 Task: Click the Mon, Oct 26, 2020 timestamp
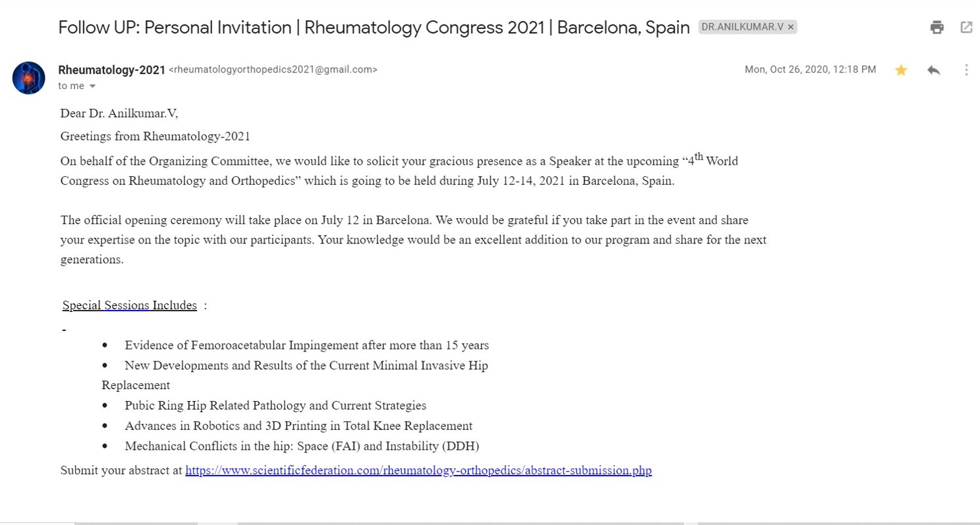pyautogui.click(x=810, y=69)
